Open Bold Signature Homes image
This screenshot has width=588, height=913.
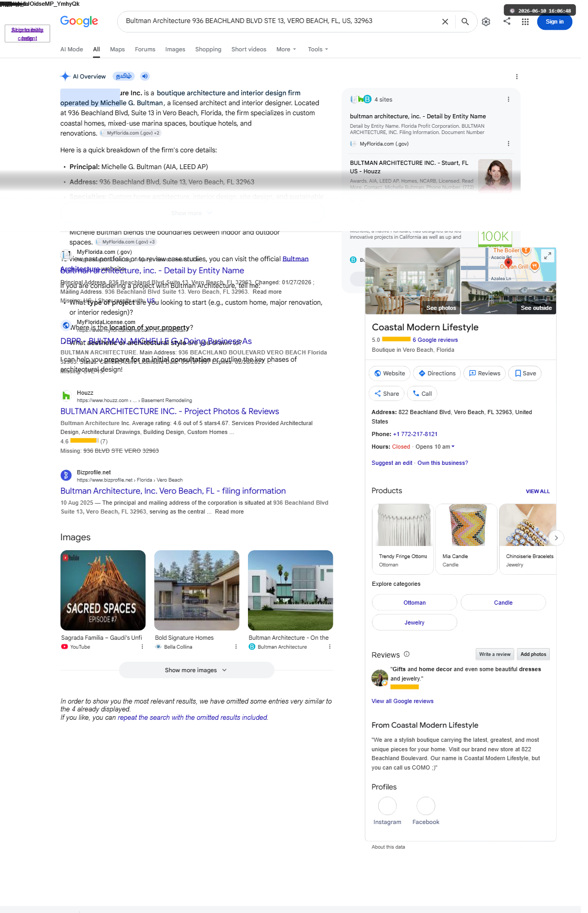click(197, 591)
